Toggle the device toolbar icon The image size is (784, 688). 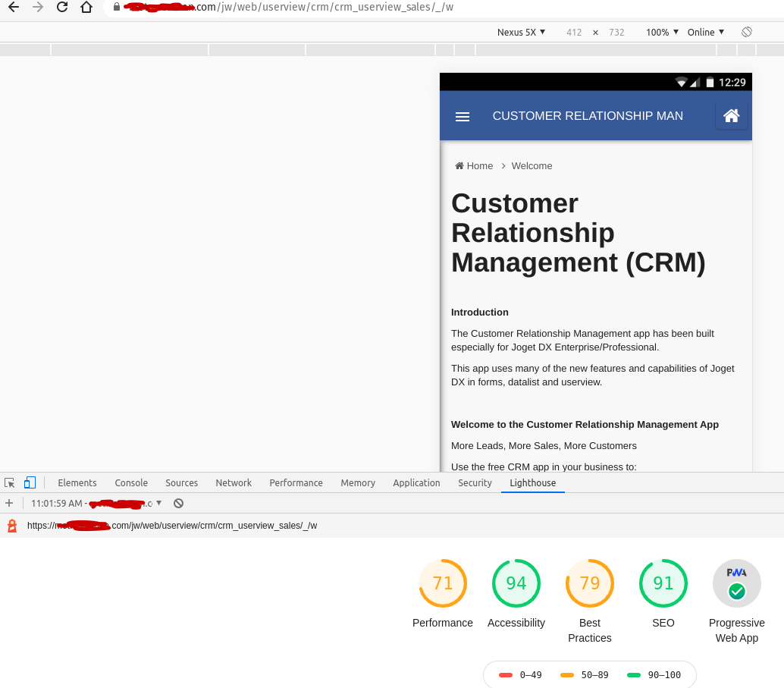point(30,483)
